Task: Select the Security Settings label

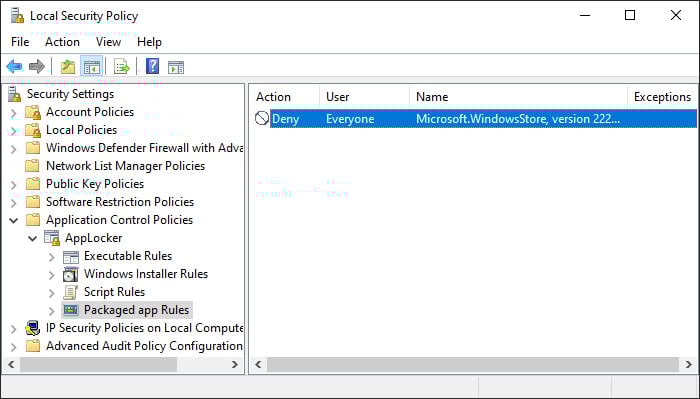Action: pos(71,94)
